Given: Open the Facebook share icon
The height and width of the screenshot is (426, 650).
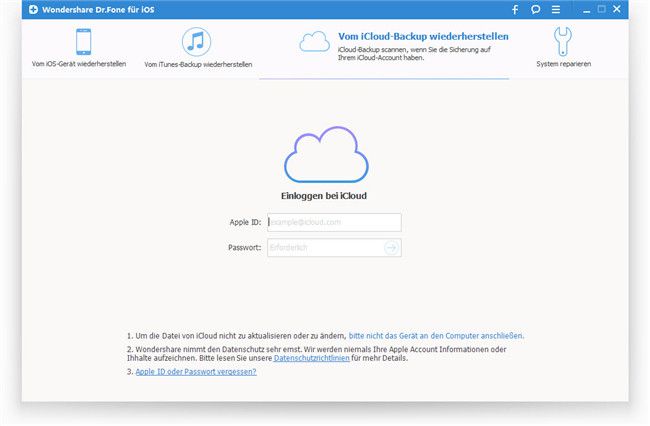Looking at the screenshot, I should click(515, 10).
